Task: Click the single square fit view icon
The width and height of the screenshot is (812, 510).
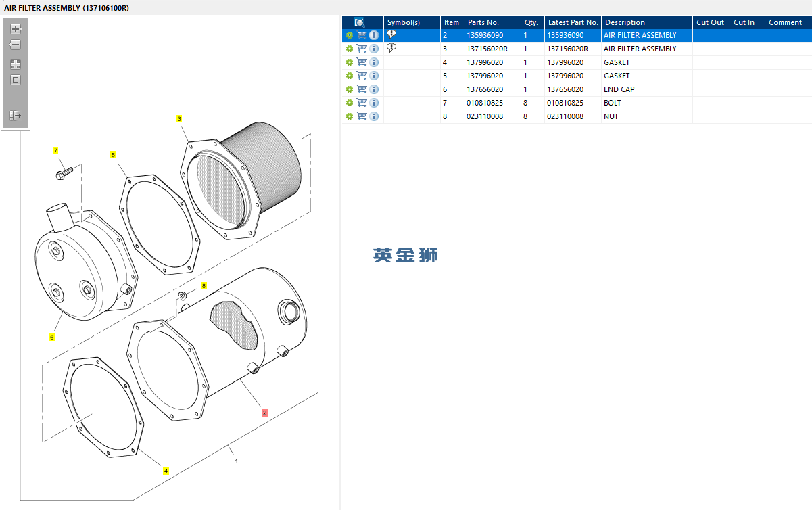Action: 16,80
